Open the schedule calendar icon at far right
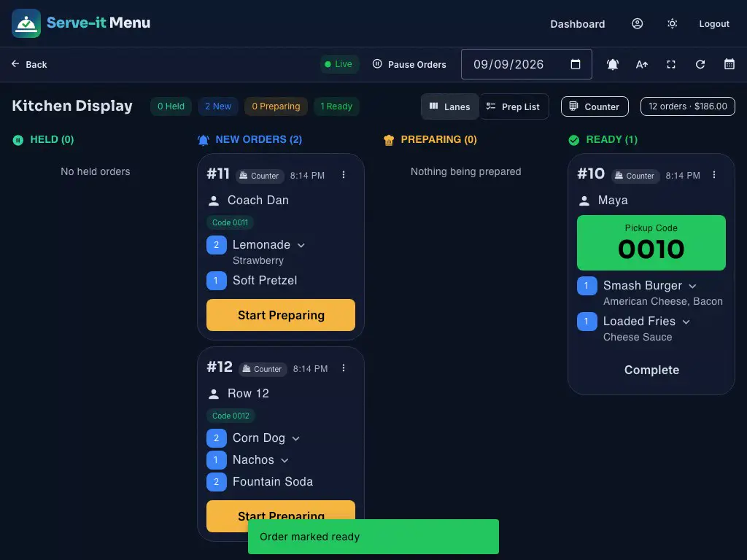Image resolution: width=747 pixels, height=560 pixels. pyautogui.click(x=729, y=64)
